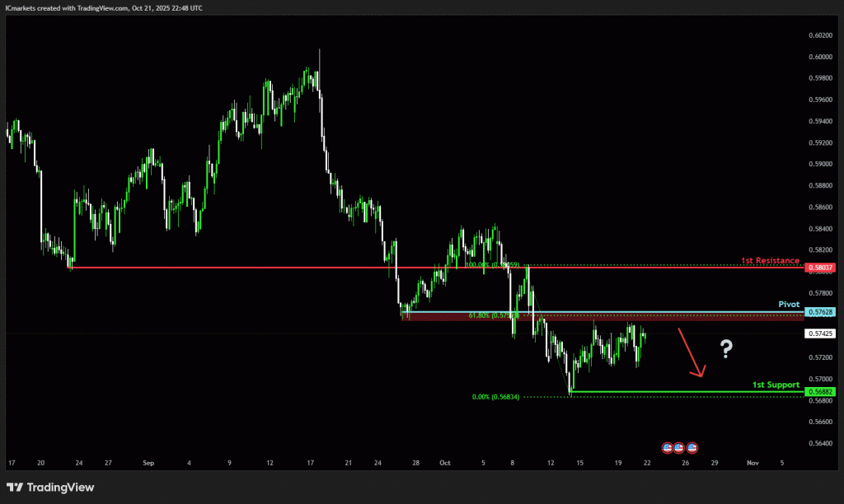This screenshot has width=844, height=504.
Task: Click the "Sep" date on time axis
Action: (148, 463)
